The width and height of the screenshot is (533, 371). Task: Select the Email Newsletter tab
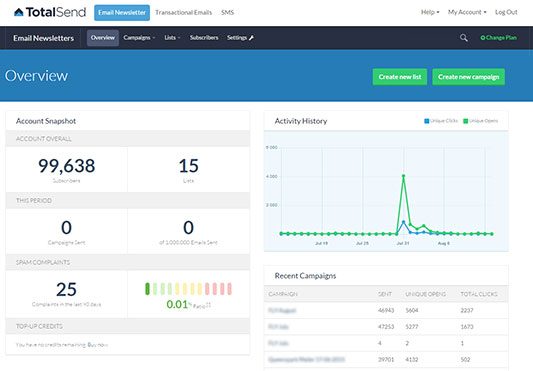click(x=122, y=13)
